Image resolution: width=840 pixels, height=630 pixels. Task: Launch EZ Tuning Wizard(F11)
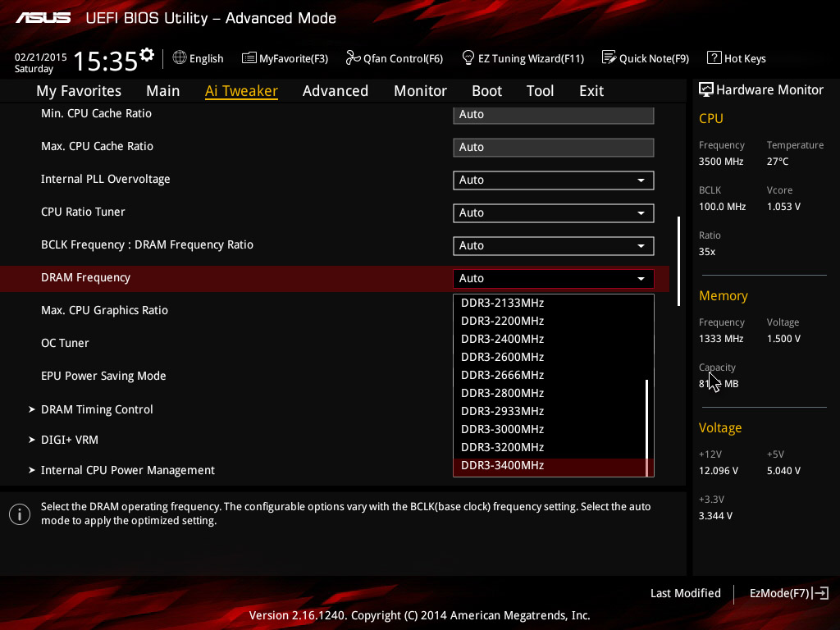pyautogui.click(x=523, y=58)
